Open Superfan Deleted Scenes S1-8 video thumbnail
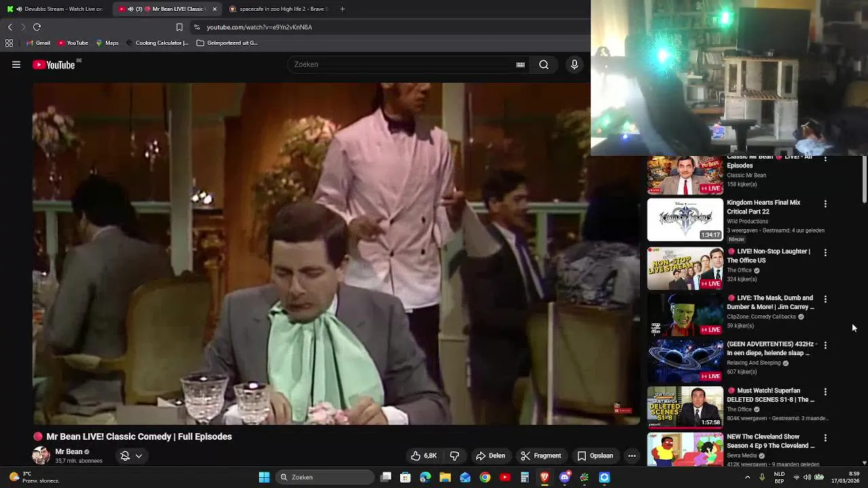Screen dimensions: 868x488 point(685,407)
